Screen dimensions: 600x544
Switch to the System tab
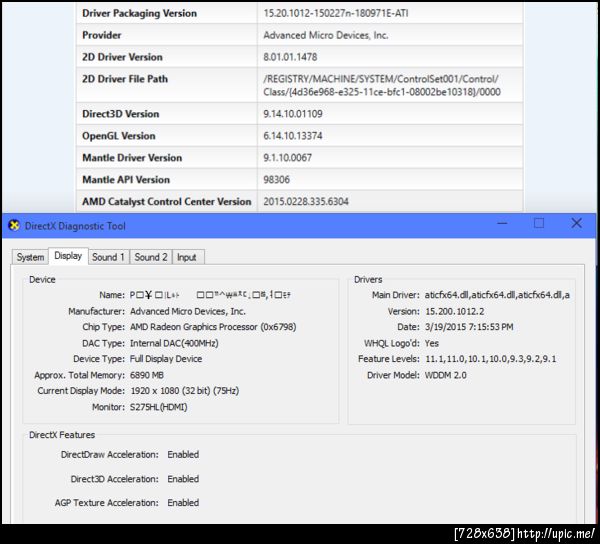click(30, 257)
